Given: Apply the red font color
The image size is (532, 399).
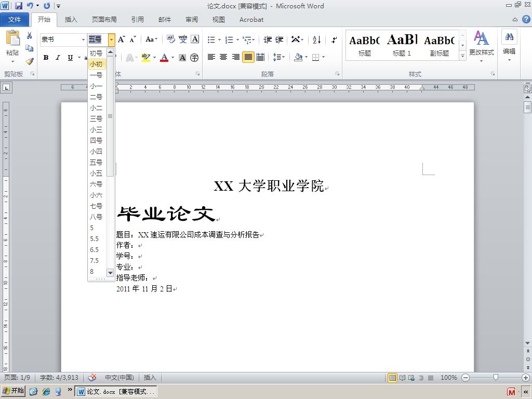Looking at the screenshot, I should point(164,58).
